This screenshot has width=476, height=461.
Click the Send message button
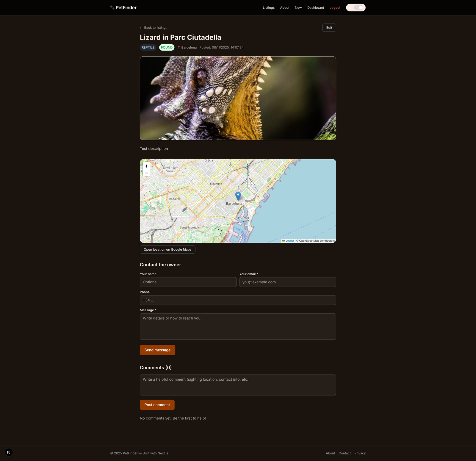[157, 350]
